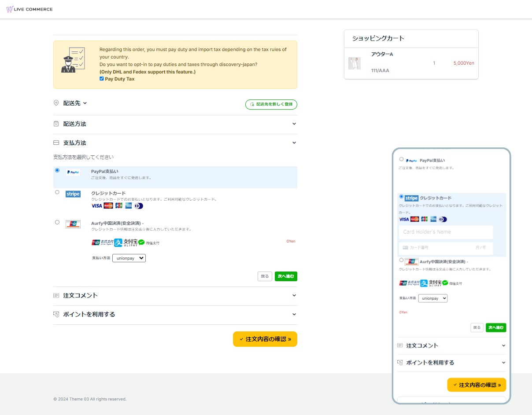The height and width of the screenshot is (415, 532).
Task: Click the yellow 注文内容の確認 button in the main form
Action: [265, 339]
